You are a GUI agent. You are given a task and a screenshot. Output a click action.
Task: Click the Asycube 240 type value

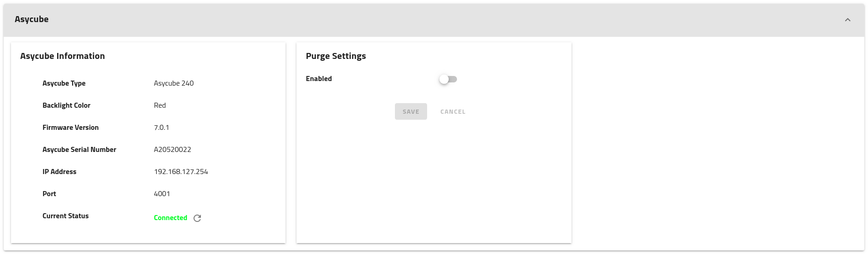coord(174,83)
